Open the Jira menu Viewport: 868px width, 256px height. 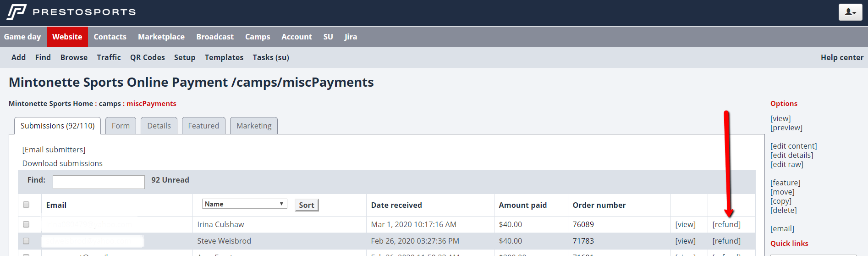[351, 37]
